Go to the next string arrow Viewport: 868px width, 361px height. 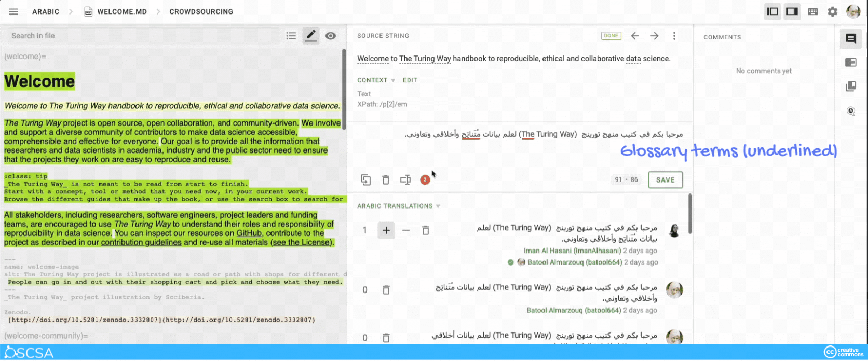pos(655,36)
